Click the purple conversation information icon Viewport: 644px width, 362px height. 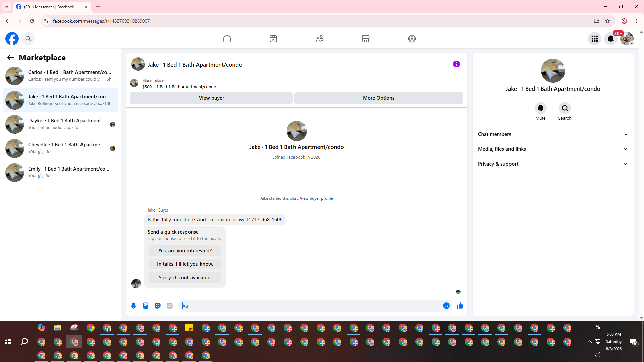click(457, 64)
